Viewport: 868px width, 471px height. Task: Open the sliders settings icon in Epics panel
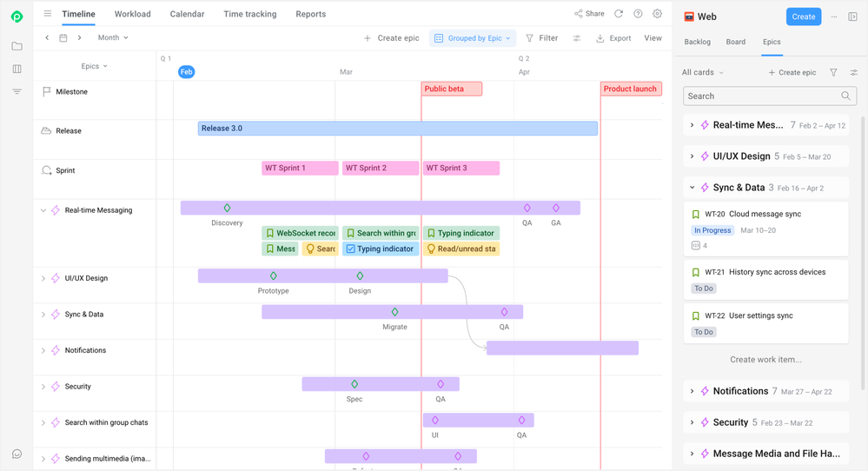click(x=853, y=72)
